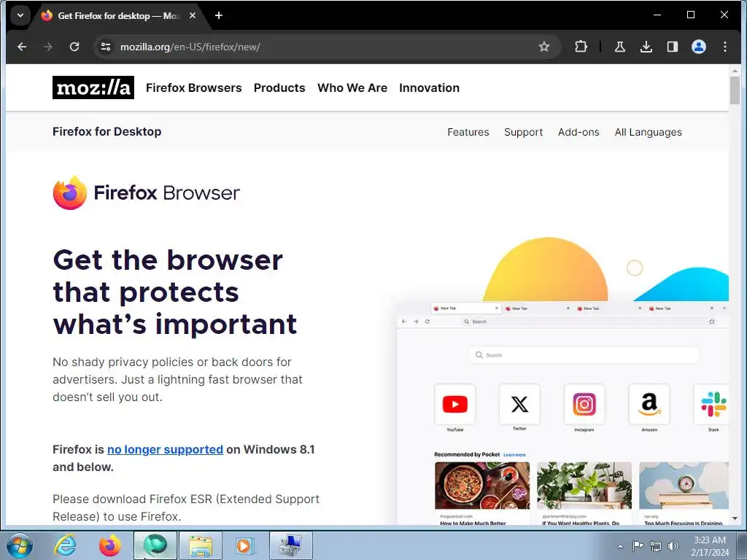The height and width of the screenshot is (560, 747).
Task: Open the volume speaker tray icon
Action: click(x=673, y=546)
